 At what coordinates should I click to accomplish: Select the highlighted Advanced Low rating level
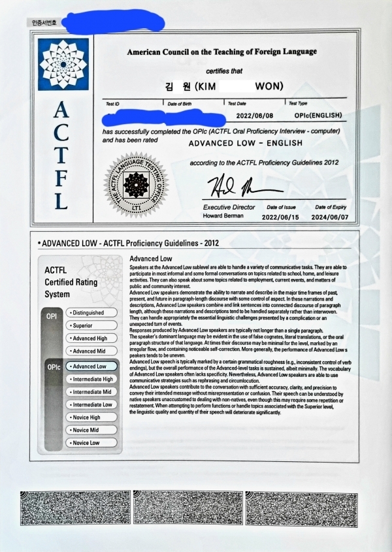91,366
